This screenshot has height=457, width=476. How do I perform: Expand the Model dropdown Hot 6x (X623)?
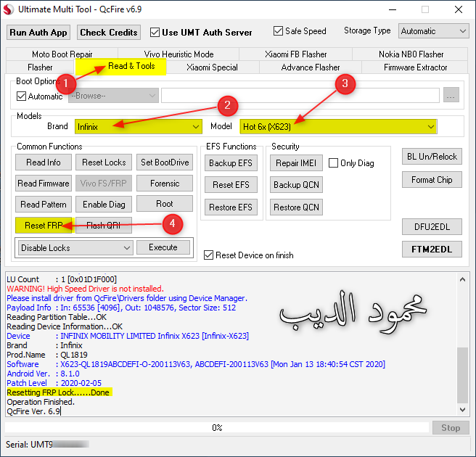[338, 126]
